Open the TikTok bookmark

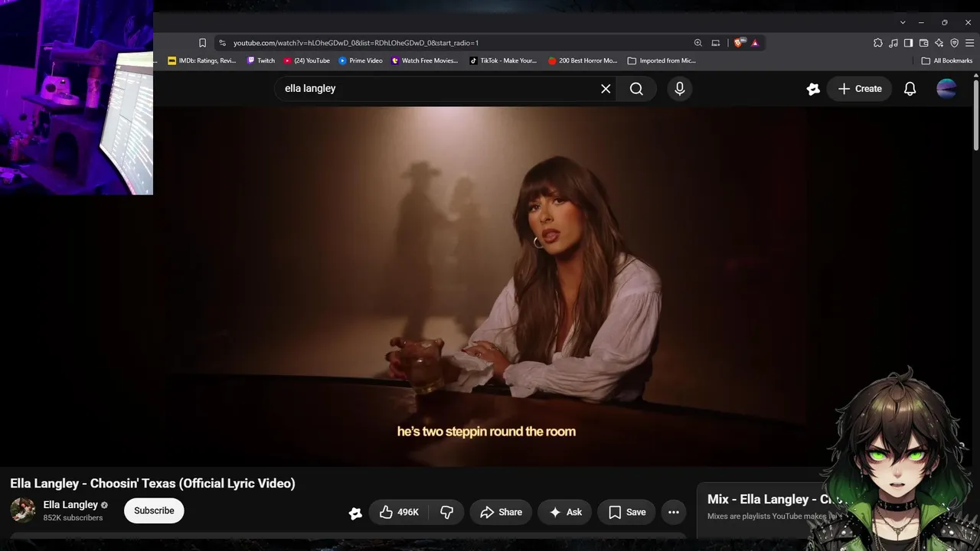pos(504,60)
